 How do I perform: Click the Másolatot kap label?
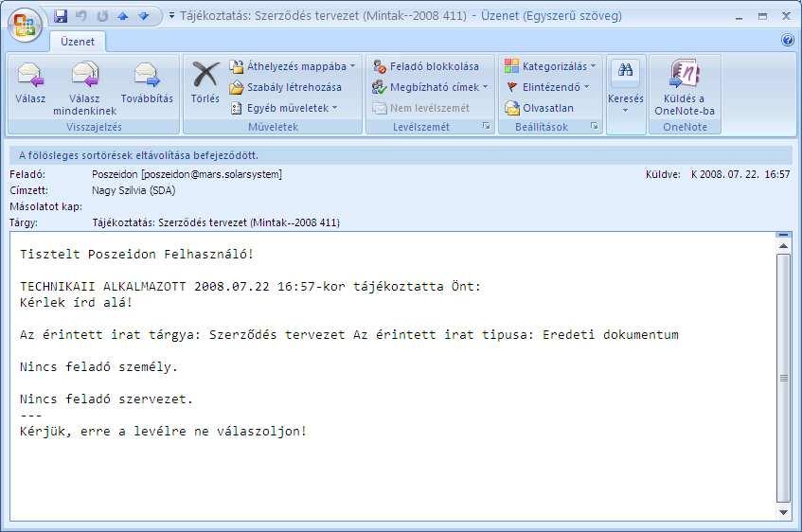pyautogui.click(x=45, y=206)
